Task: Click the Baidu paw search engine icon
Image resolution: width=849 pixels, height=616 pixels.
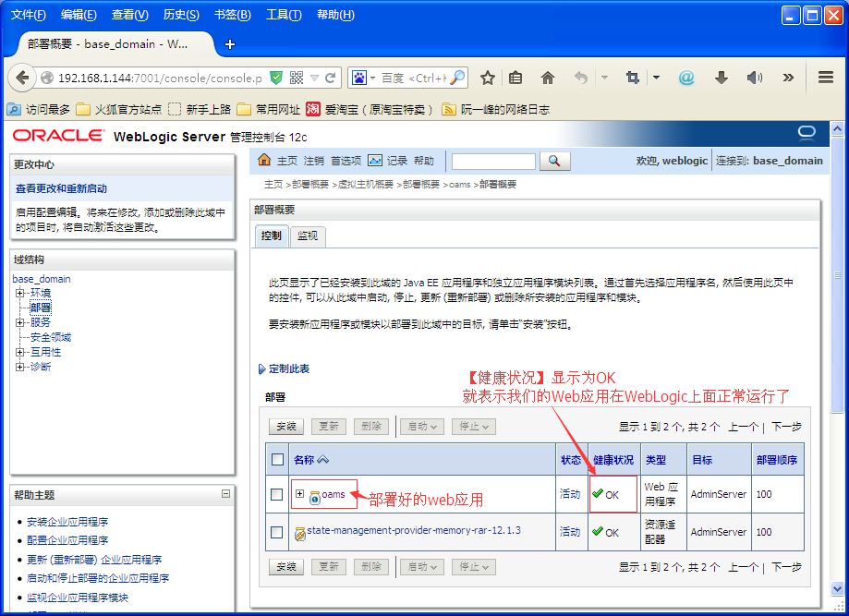Action: coord(359,78)
